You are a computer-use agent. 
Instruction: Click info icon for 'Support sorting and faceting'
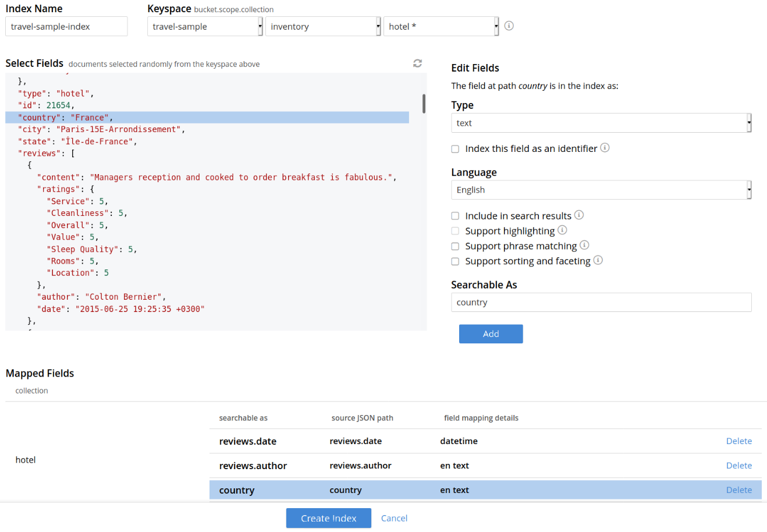pos(598,260)
